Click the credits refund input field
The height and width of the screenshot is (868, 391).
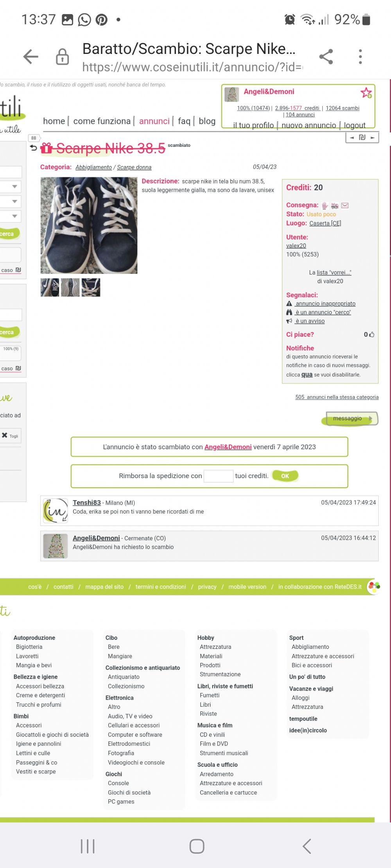(x=219, y=476)
